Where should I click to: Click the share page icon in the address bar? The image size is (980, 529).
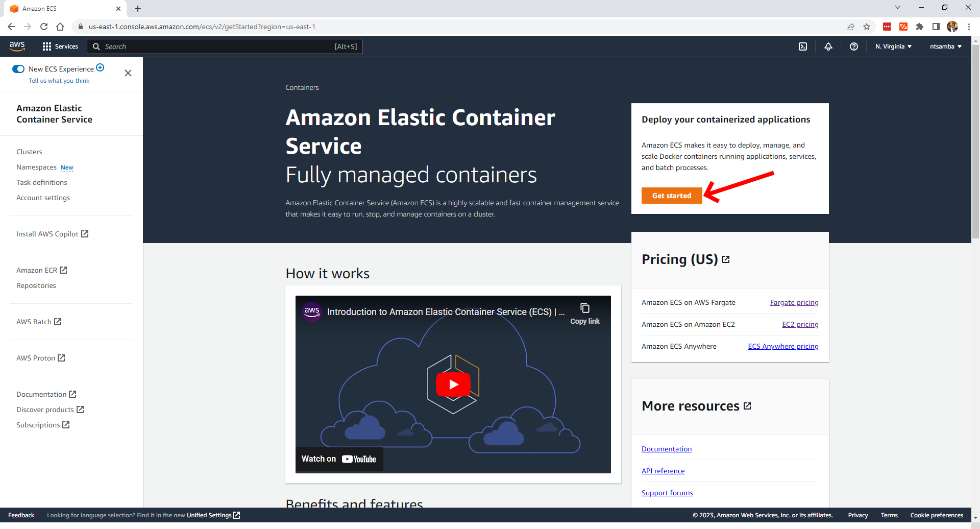pos(850,27)
